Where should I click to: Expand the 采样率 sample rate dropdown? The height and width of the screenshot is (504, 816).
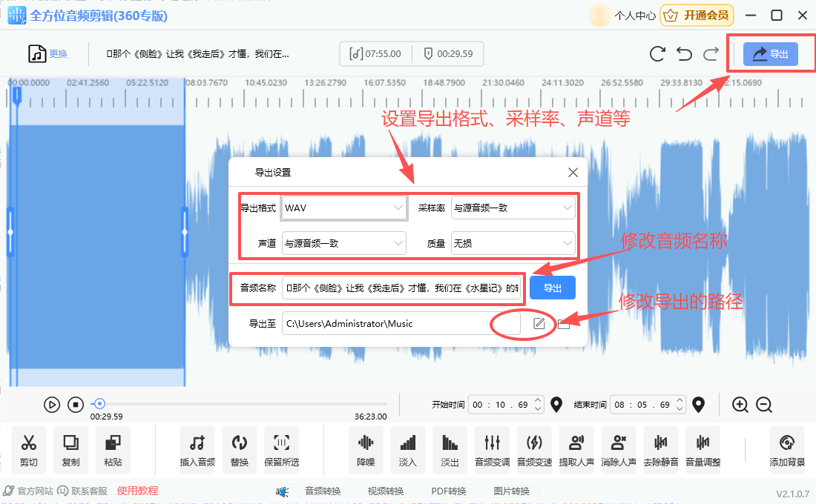(513, 208)
